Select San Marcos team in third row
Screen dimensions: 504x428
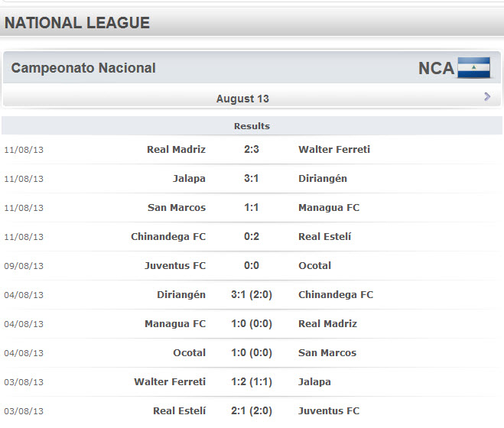click(x=177, y=208)
